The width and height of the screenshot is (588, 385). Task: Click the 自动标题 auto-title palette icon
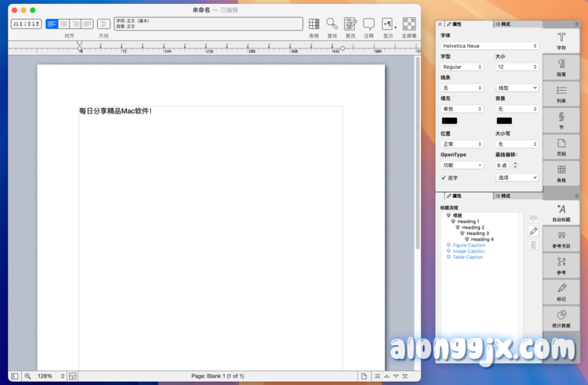561,212
